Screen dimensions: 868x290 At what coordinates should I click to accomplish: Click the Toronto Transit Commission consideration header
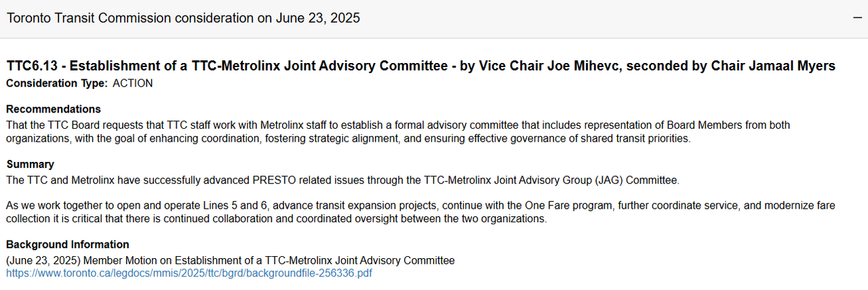pyautogui.click(x=183, y=18)
